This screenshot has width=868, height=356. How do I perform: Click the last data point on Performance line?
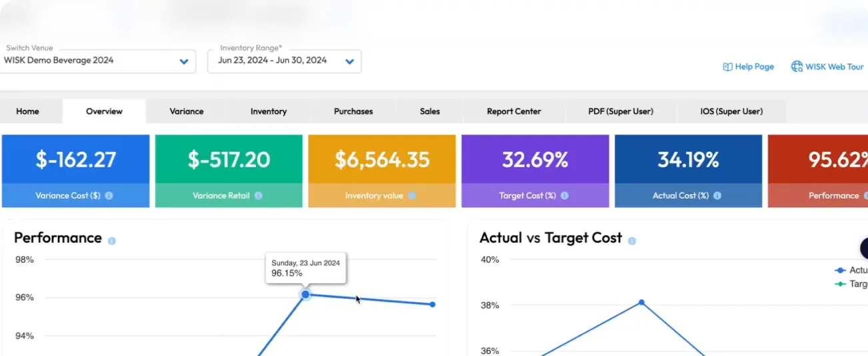(x=433, y=305)
